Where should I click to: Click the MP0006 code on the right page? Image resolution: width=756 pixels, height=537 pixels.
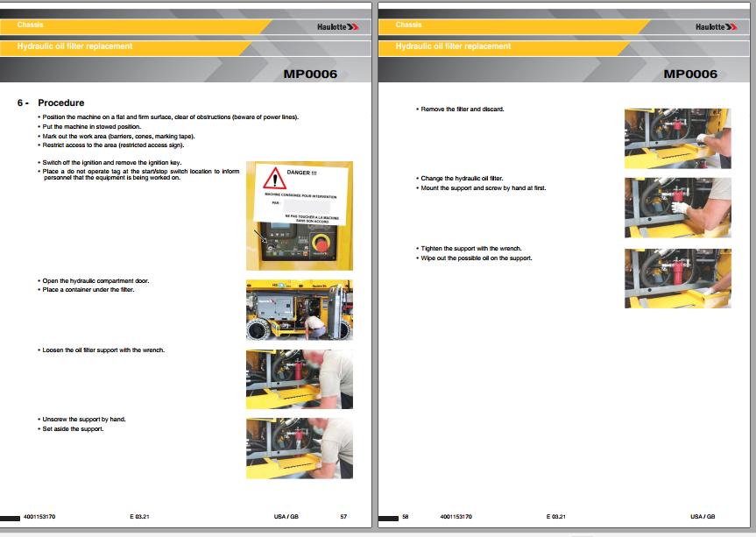(690, 74)
